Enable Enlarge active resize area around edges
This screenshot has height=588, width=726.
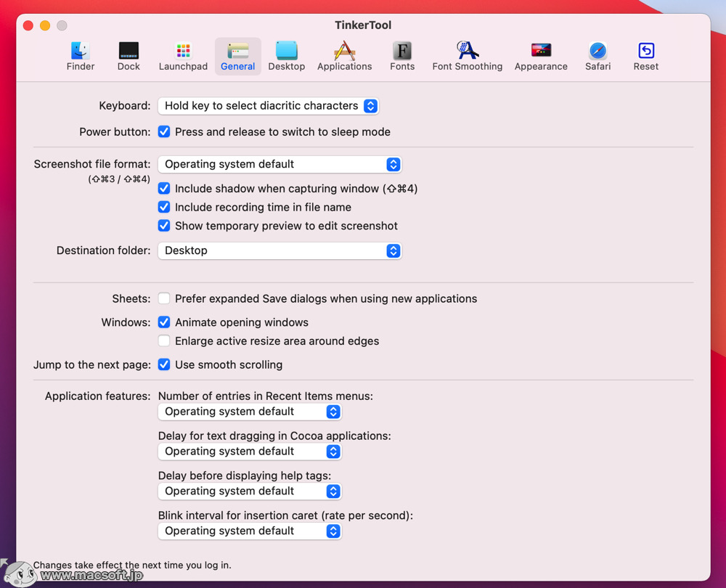click(x=164, y=340)
